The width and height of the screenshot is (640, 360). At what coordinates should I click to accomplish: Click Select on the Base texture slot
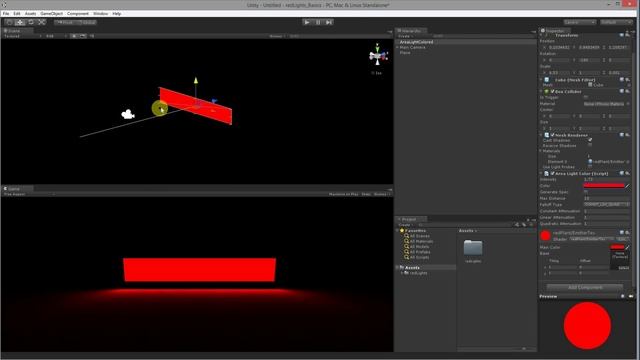click(x=623, y=268)
